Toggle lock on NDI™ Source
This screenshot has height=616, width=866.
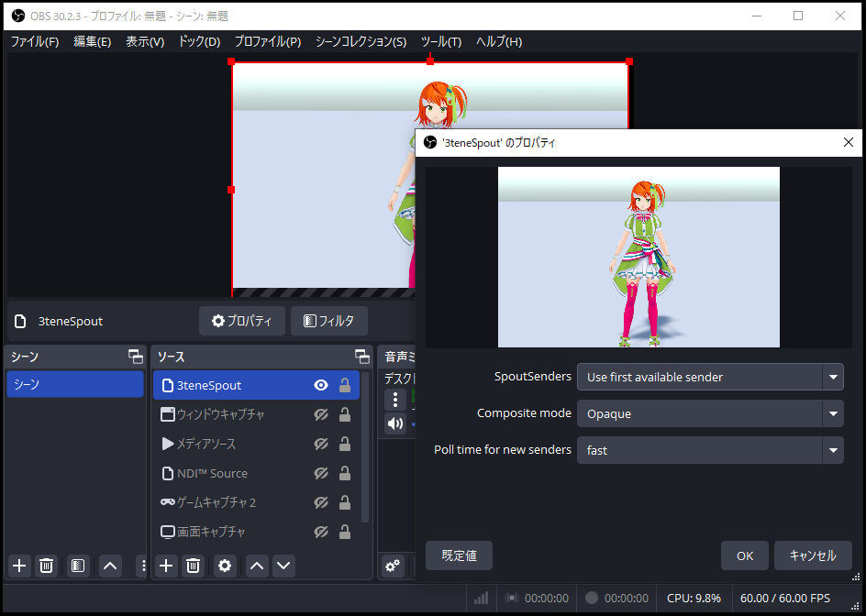click(x=345, y=473)
